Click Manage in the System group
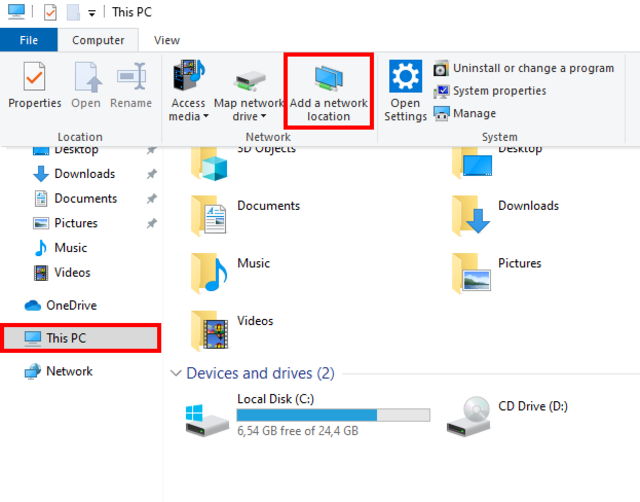Image resolution: width=640 pixels, height=502 pixels. pos(465,113)
